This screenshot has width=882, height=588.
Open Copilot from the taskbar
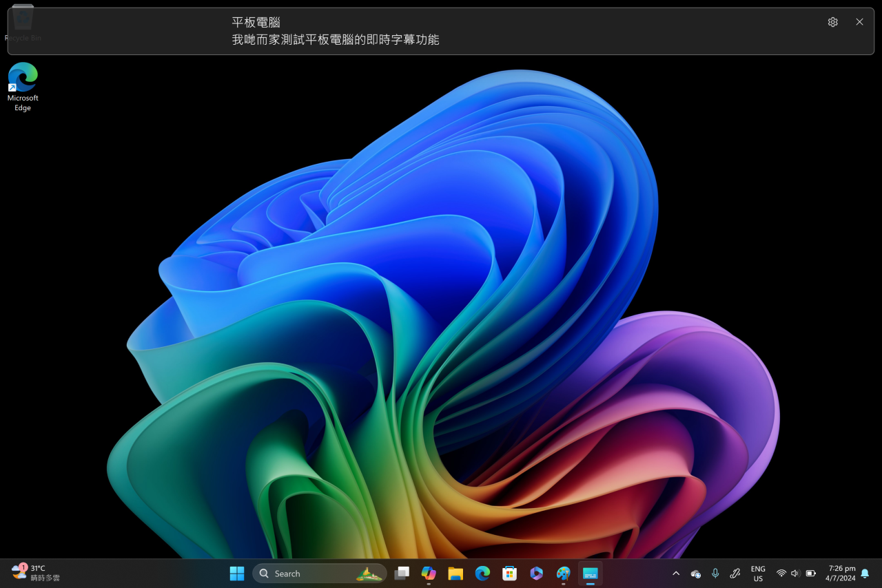pos(428,573)
